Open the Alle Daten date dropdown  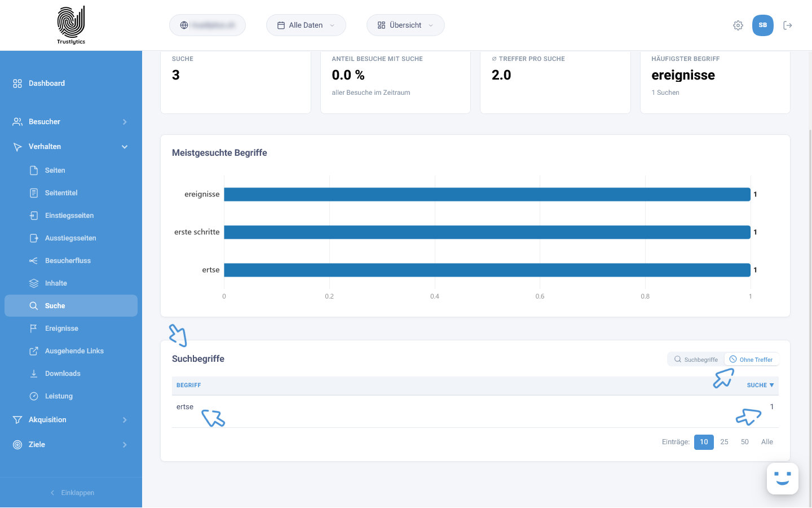click(x=306, y=25)
